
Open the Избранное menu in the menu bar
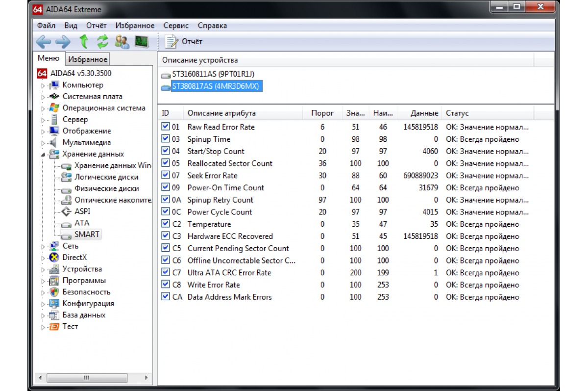(x=135, y=26)
